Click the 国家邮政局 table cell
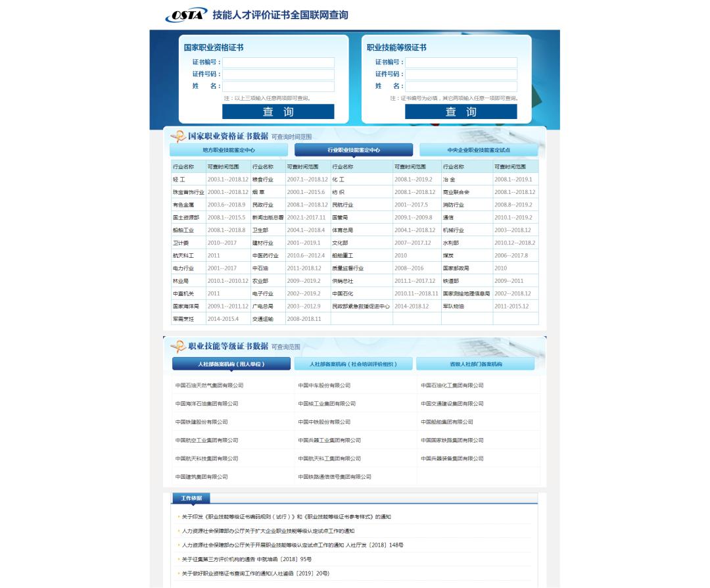 tap(467, 268)
